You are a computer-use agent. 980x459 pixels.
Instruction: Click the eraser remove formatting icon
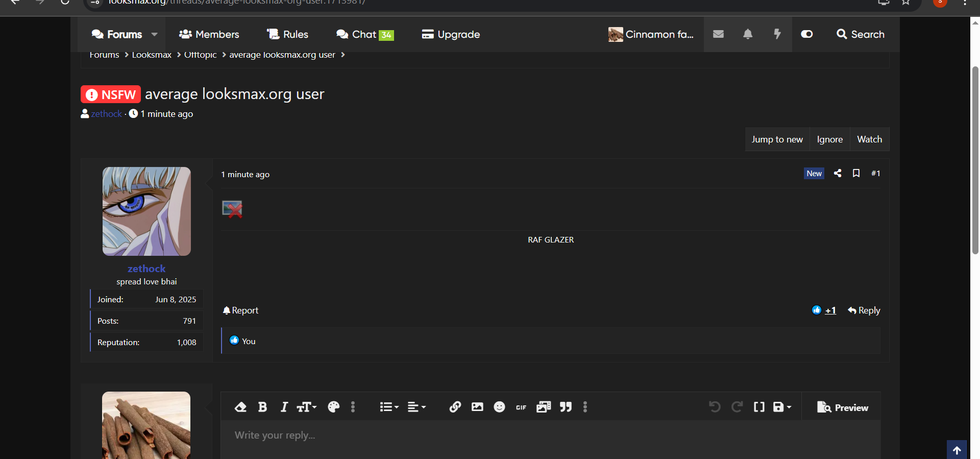pyautogui.click(x=240, y=407)
